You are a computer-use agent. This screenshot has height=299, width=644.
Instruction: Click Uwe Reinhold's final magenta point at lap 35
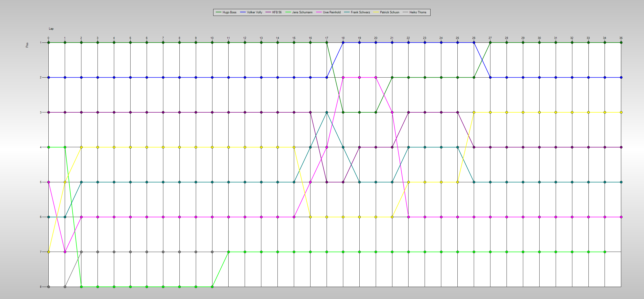point(621,217)
